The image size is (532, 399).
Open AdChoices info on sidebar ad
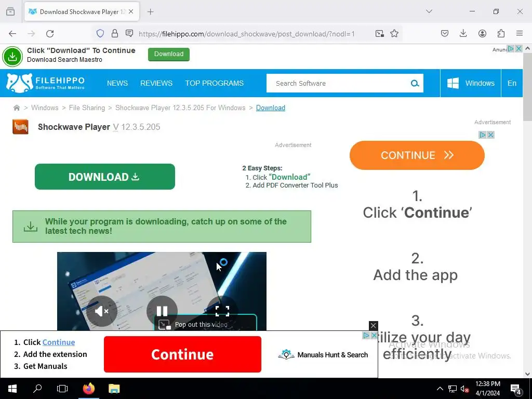482,135
